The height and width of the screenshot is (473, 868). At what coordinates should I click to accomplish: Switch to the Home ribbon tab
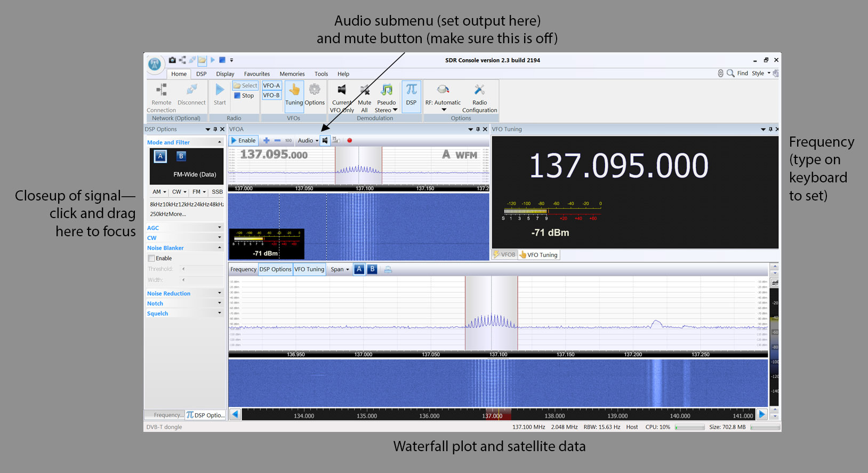(x=179, y=74)
